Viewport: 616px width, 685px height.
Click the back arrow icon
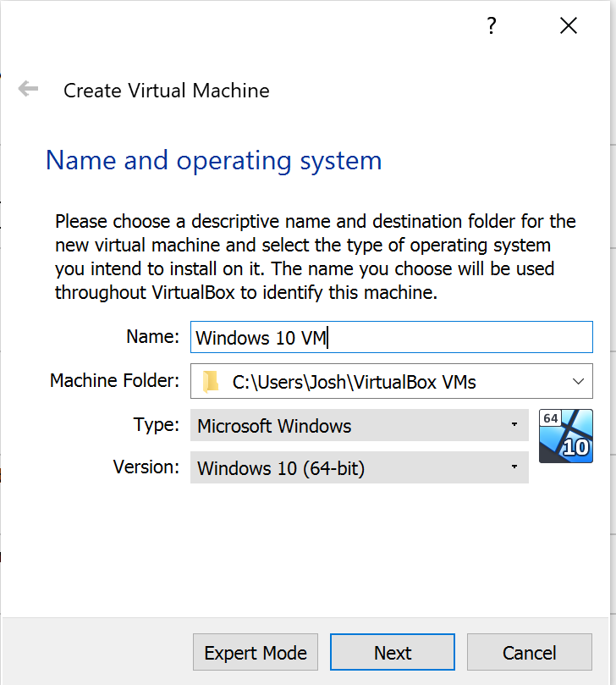28,89
